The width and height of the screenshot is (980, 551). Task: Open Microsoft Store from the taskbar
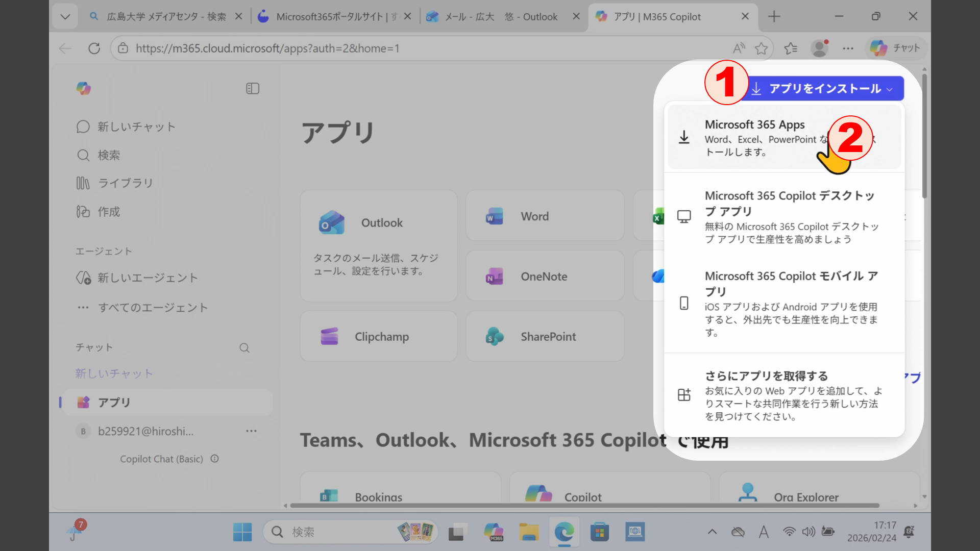(599, 532)
